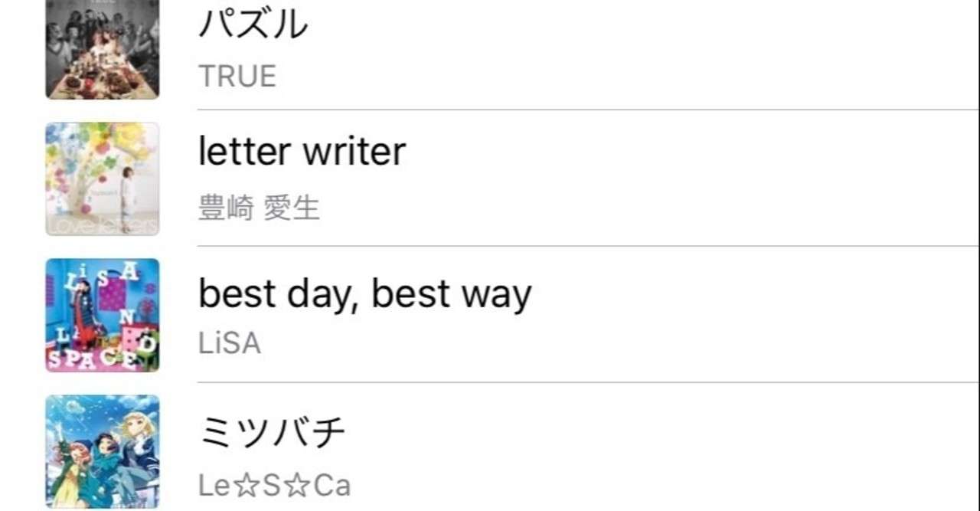Viewport: 980px width, 511px height.
Task: Choose the ミツバチ song title
Action: click(x=272, y=433)
